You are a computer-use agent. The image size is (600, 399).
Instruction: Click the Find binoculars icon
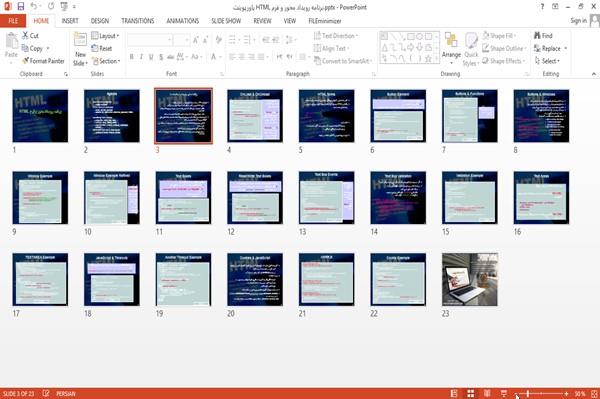pos(537,36)
